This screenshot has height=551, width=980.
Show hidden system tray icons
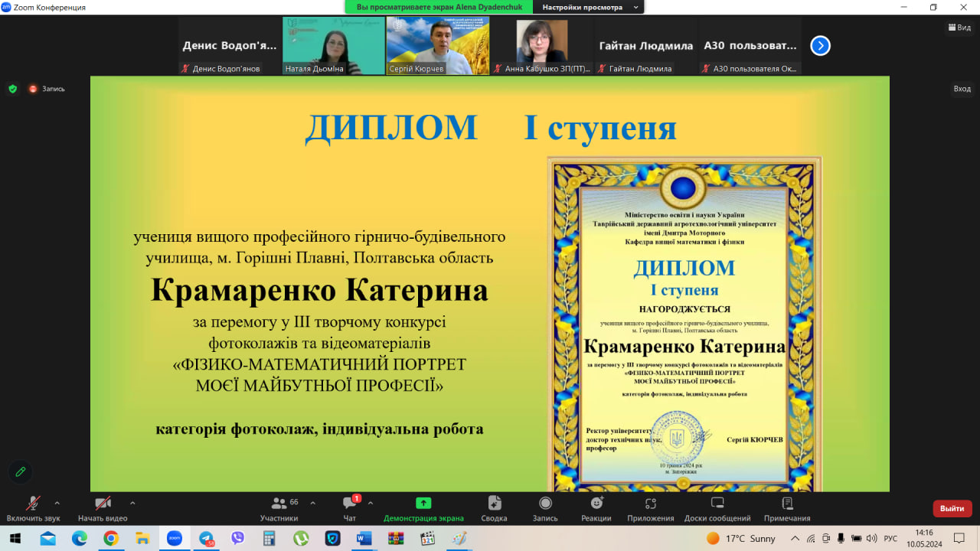pos(795,539)
